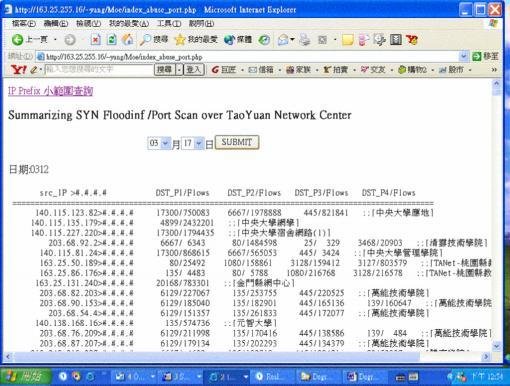Open the 檔案(F) menu

pyautogui.click(x=24, y=23)
